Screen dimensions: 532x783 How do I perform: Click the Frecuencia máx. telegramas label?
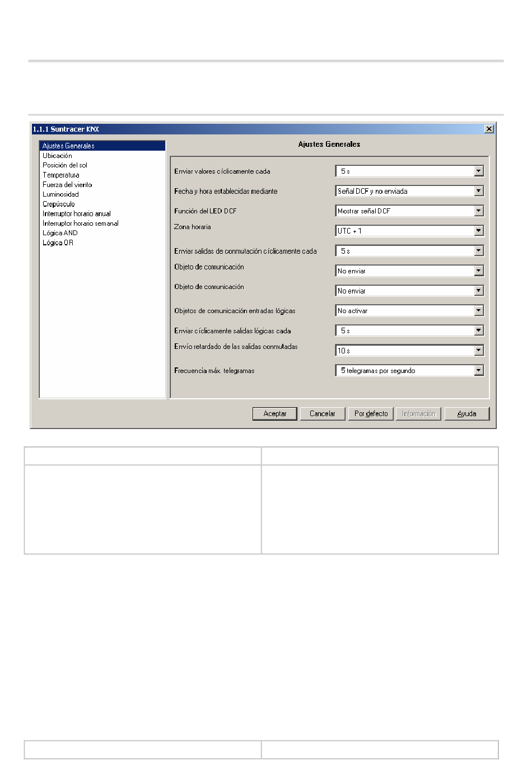214,371
